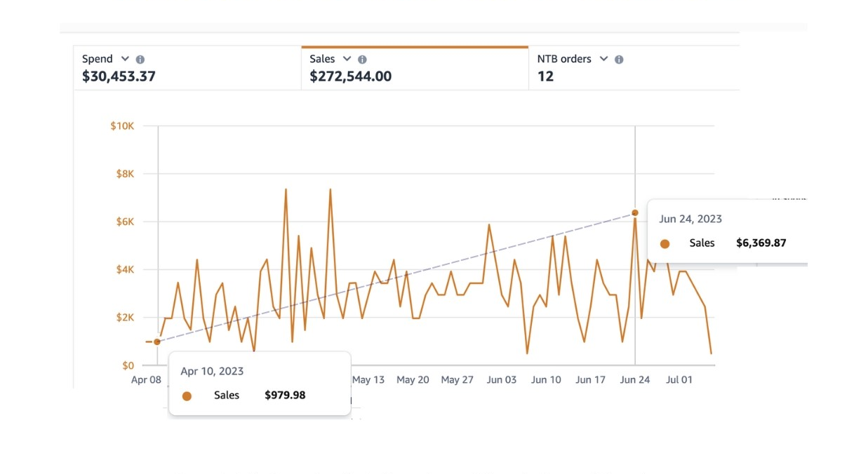The width and height of the screenshot is (868, 474).
Task: Select the Sales metric tab
Action: coord(415,68)
